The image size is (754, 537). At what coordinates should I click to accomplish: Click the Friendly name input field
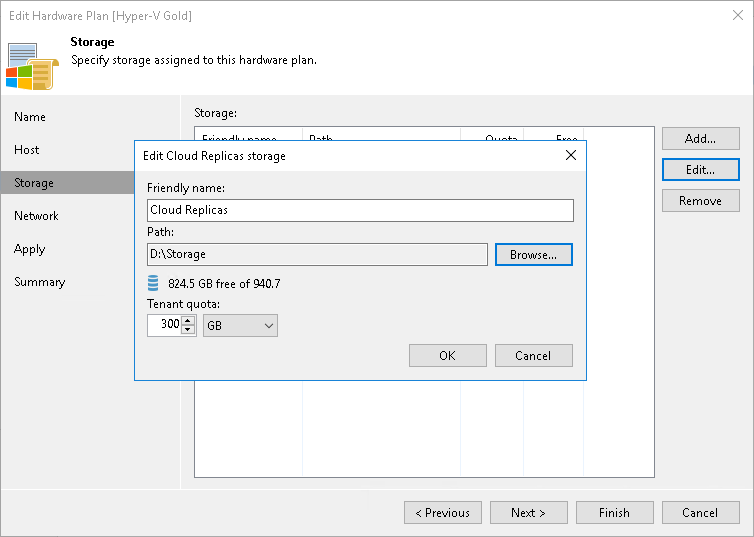pos(360,210)
